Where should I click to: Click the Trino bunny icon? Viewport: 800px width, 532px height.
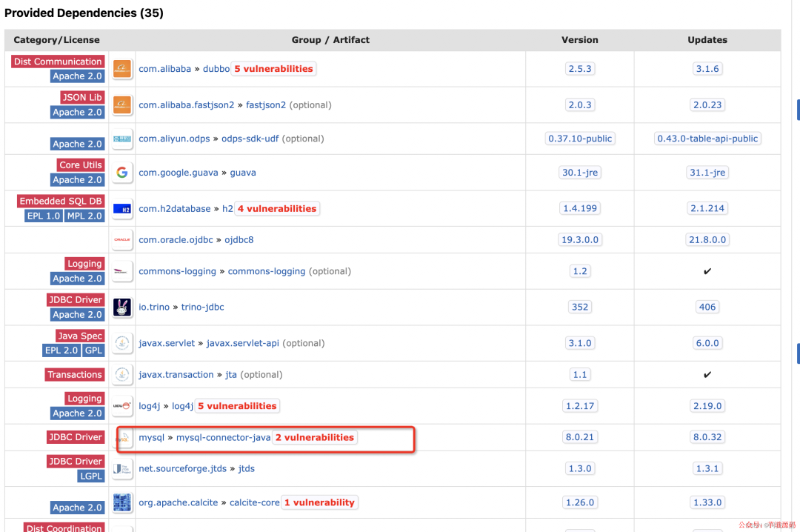click(x=122, y=307)
